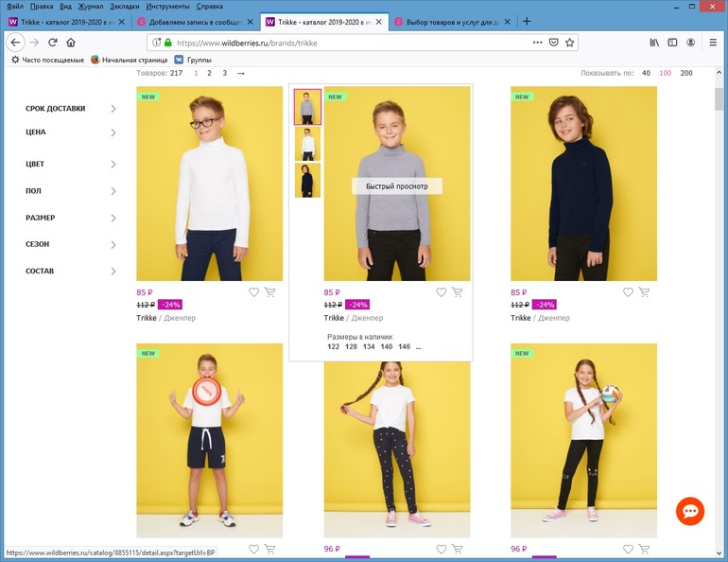This screenshot has height=562, width=728.
Task: Click the Быстрый просмотр button
Action: tap(397, 186)
